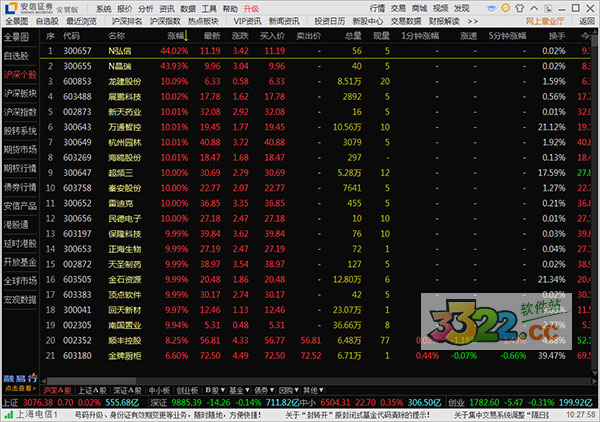Open 新股中心 in the toolbar

[367, 21]
